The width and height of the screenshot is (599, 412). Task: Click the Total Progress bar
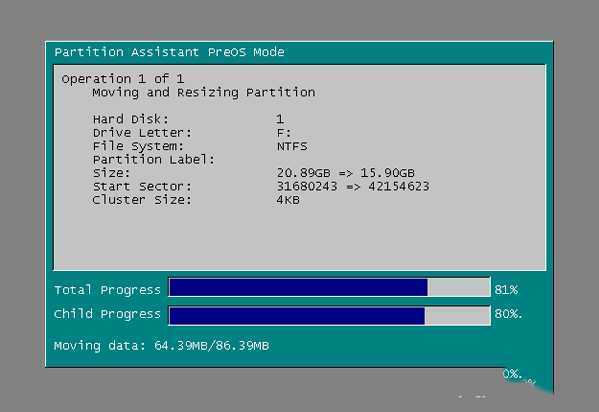[x=329, y=287]
